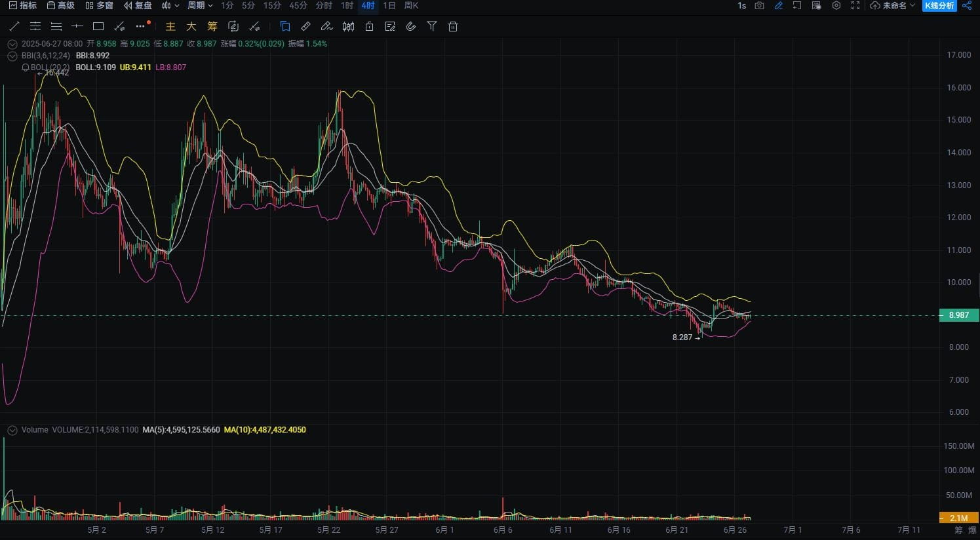Screen dimensions: 980x540
Task: Toggle the blue pencil drawing mode icon
Action: (x=779, y=5)
